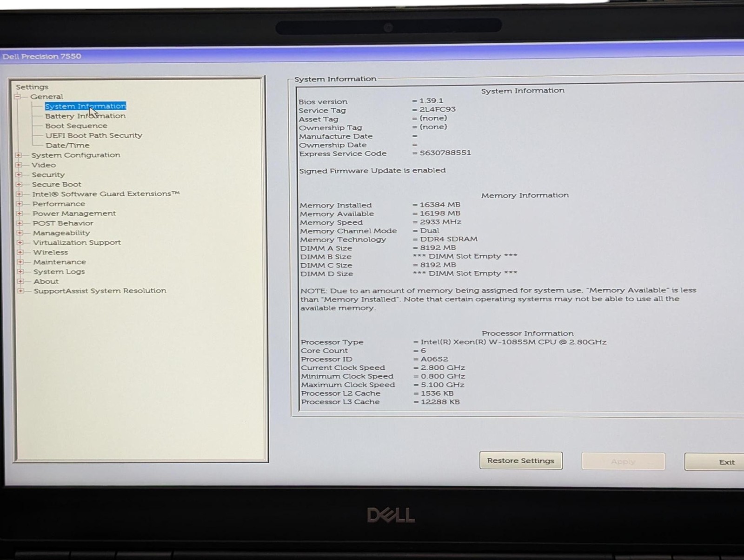The width and height of the screenshot is (744, 560).
Task: Select Intel Software Guard Extensions label
Action: (106, 194)
